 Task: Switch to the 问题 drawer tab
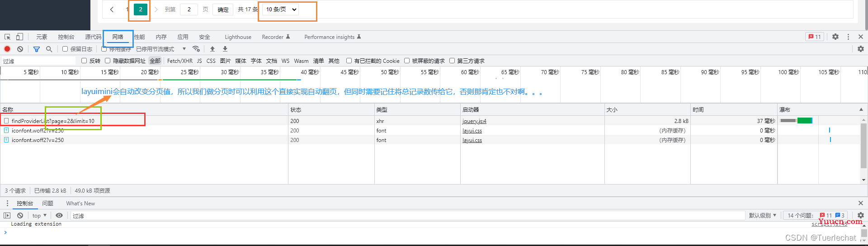coord(47,203)
